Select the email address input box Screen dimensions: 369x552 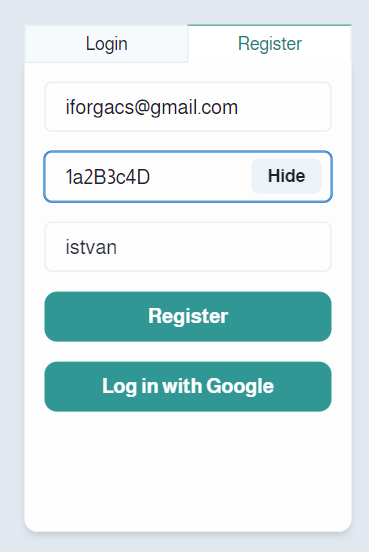(x=188, y=107)
